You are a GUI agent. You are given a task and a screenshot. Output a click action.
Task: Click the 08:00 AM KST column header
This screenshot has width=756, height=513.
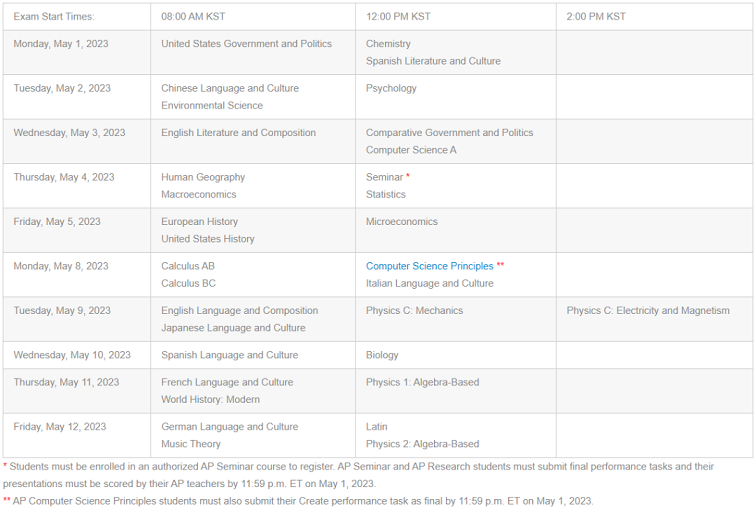(x=253, y=17)
